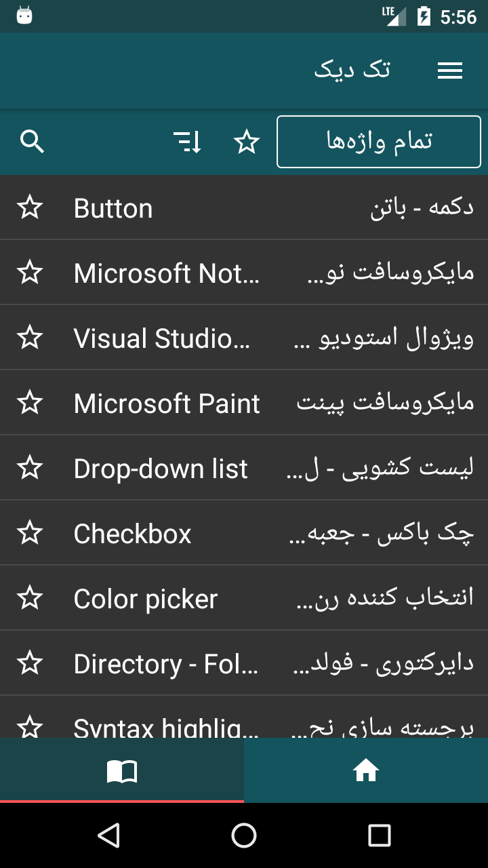Star the Drop-down list entry
488x868 pixels.
[30, 468]
